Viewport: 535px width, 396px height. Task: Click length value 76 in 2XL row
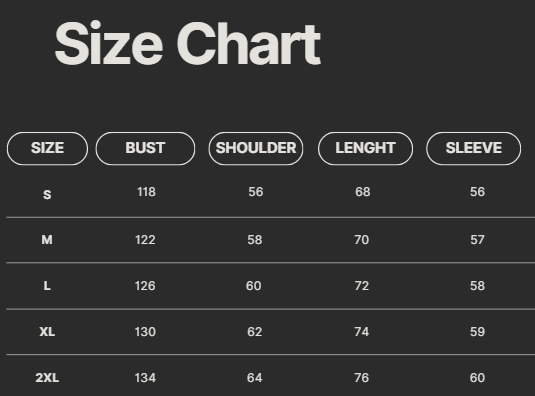(362, 378)
